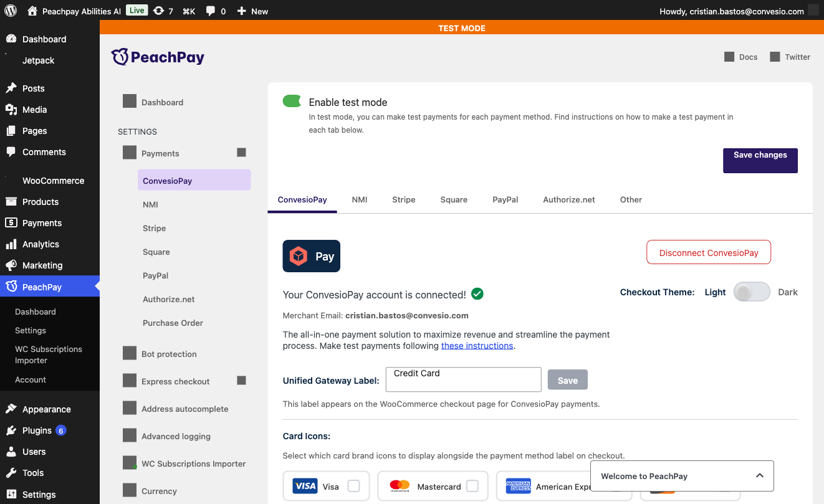824x504 pixels.
Task: Switch to the Stripe tab
Action: 404,199
